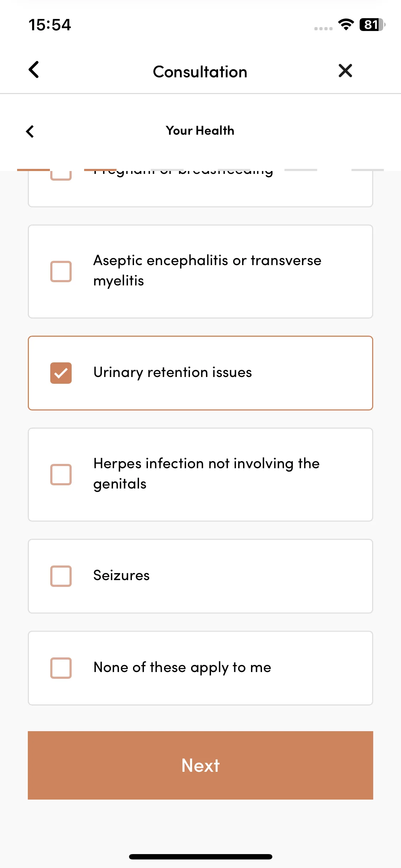Check None of these apply to me
401x868 pixels.
61,668
